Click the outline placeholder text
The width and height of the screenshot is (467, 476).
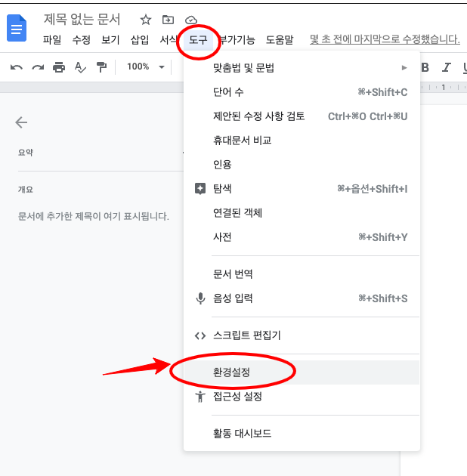pos(94,216)
